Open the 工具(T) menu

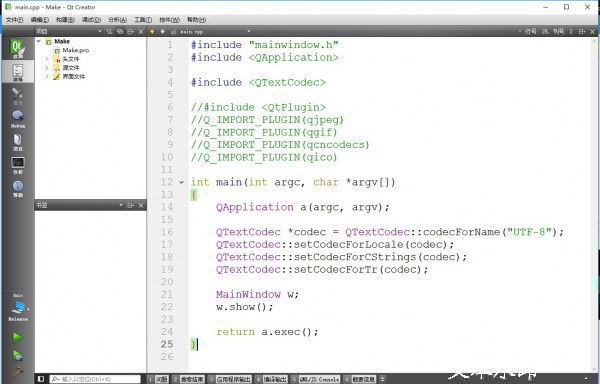tap(143, 20)
